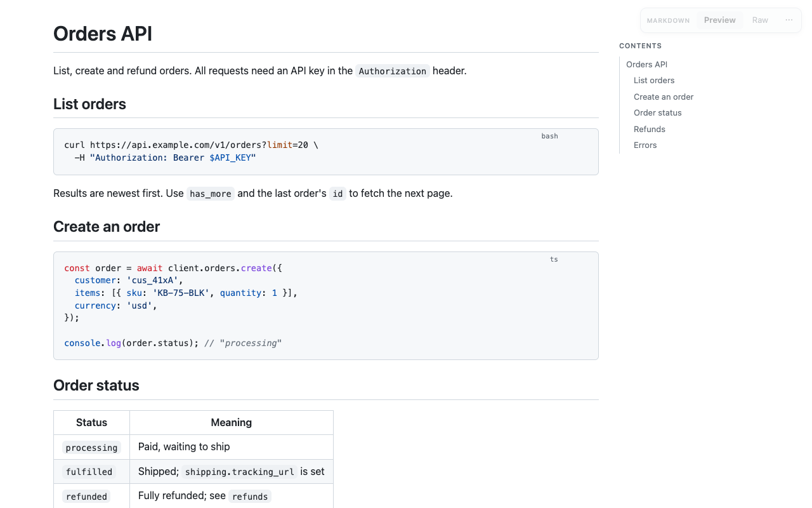This screenshot has width=812, height=508.
Task: Click the Authorization inline code
Action: (393, 71)
